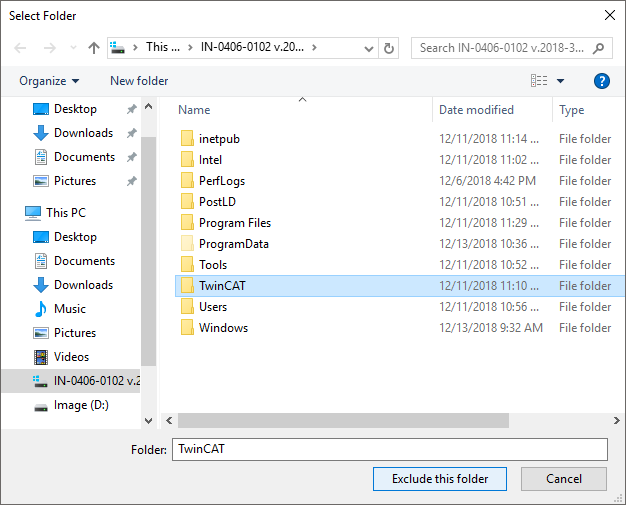The image size is (626, 505).
Task: Click the navigation pane scrollbar thumb
Action: pyautogui.click(x=149, y=252)
